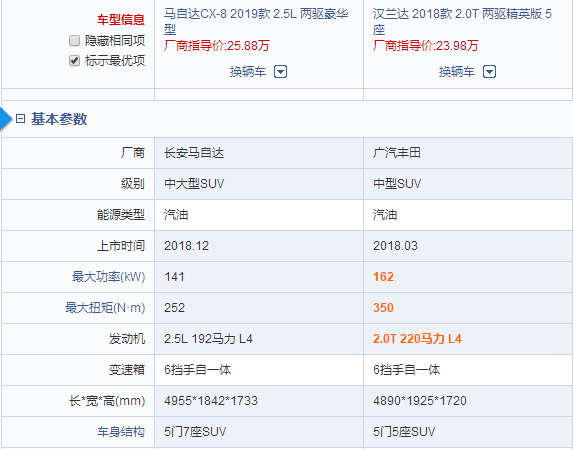
Task: Select max power value 141
Action: [174, 277]
